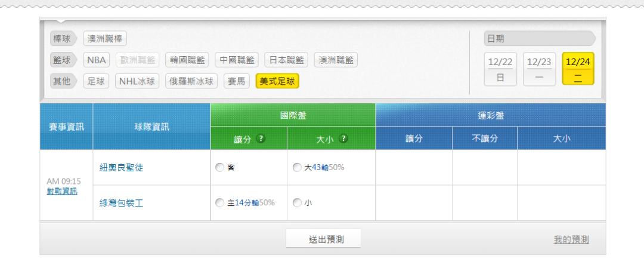
Task: Click AM 09:15 game time
Action: tap(64, 181)
